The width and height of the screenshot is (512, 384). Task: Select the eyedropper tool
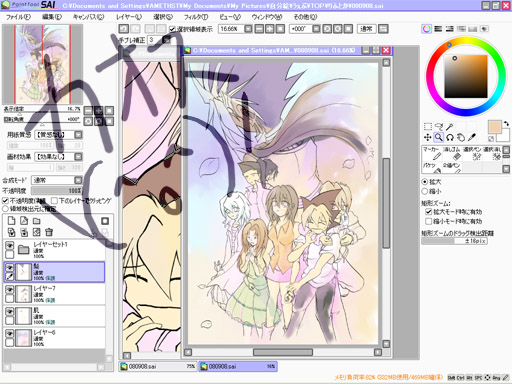point(472,137)
